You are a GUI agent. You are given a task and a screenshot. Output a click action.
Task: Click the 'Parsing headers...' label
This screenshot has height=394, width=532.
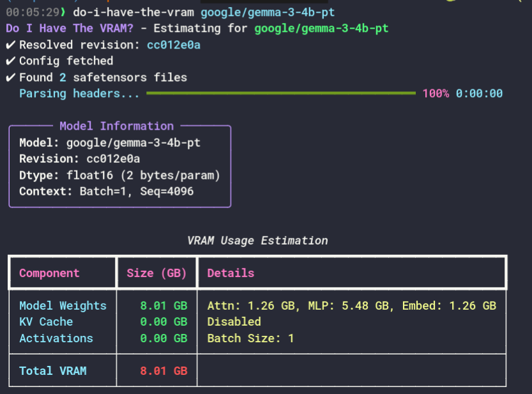(79, 94)
